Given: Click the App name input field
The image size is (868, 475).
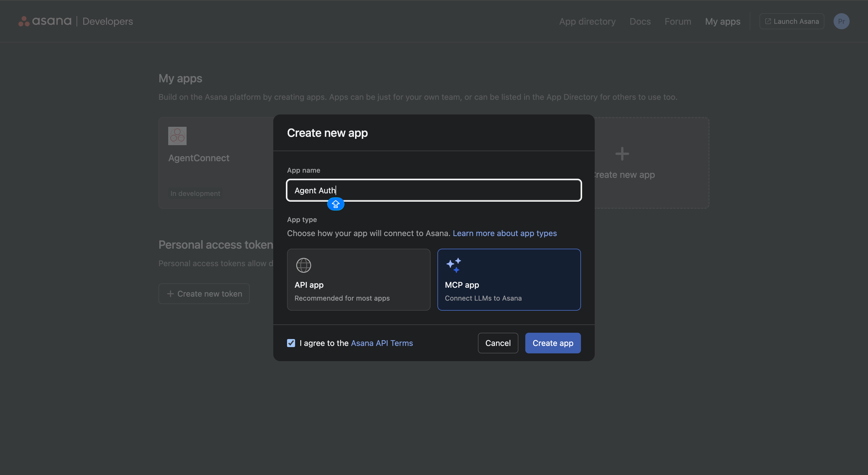Looking at the screenshot, I should [434, 190].
